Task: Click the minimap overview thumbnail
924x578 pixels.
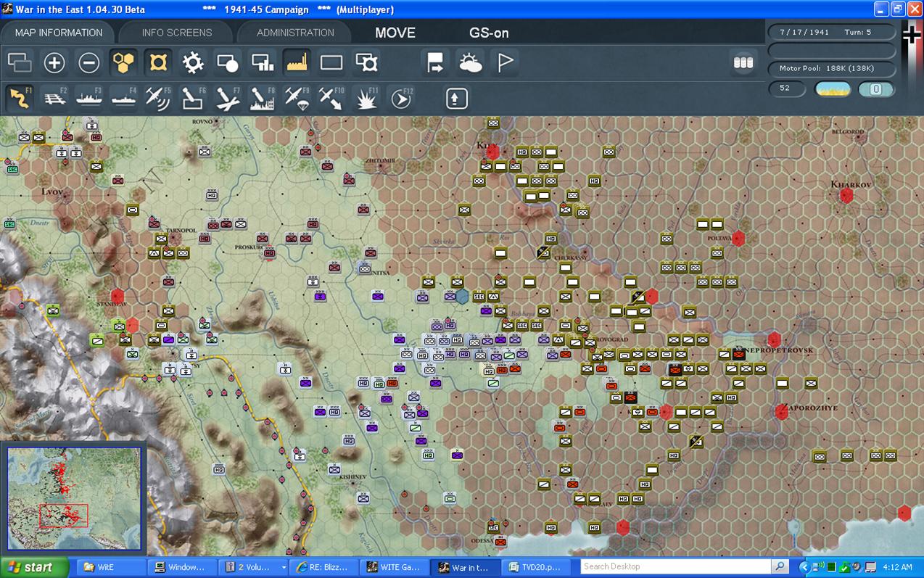Action: coord(74,498)
